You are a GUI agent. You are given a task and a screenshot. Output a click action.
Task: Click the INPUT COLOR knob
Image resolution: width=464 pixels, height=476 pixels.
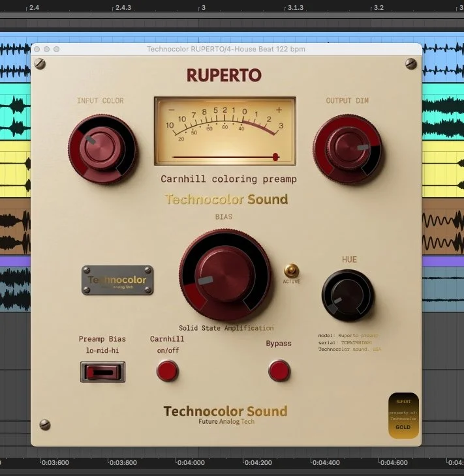click(102, 149)
